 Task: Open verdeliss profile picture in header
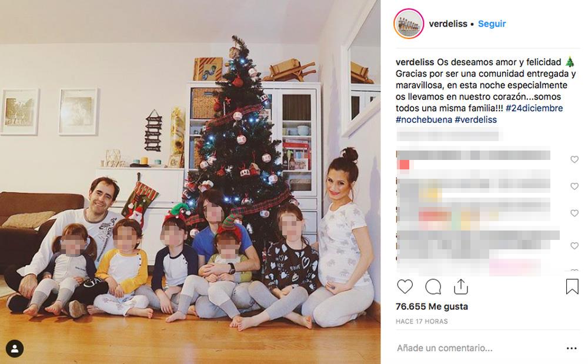pyautogui.click(x=409, y=24)
